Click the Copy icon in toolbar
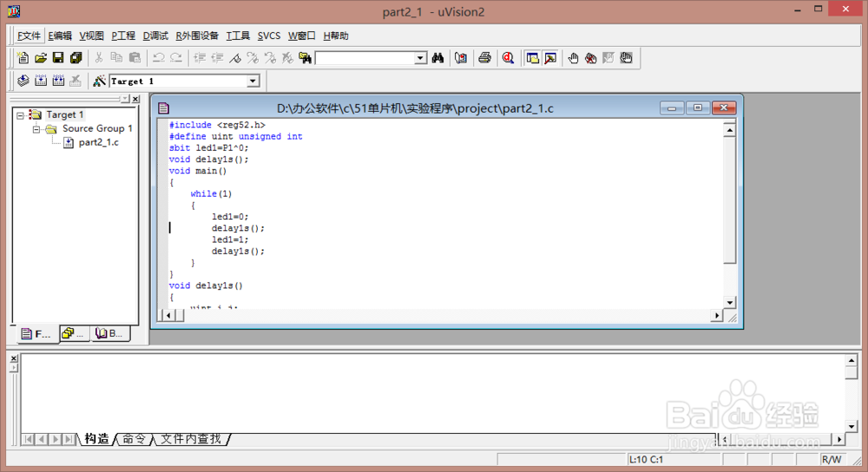 (x=116, y=57)
